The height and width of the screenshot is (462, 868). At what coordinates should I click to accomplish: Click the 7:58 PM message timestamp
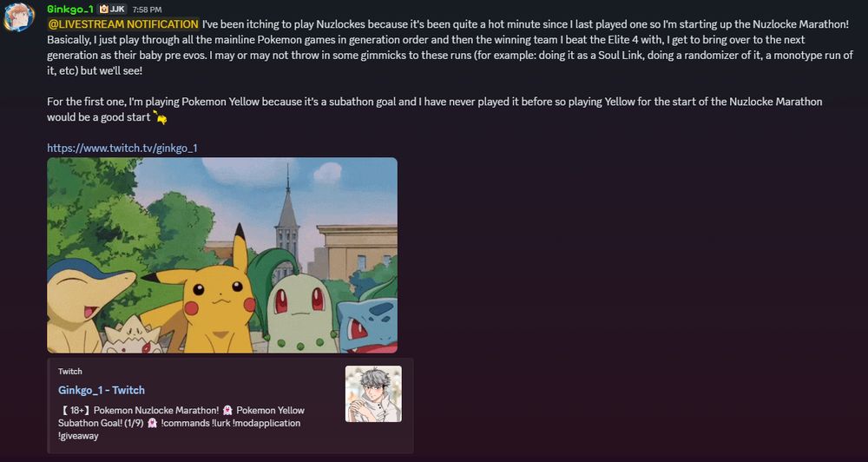148,10
